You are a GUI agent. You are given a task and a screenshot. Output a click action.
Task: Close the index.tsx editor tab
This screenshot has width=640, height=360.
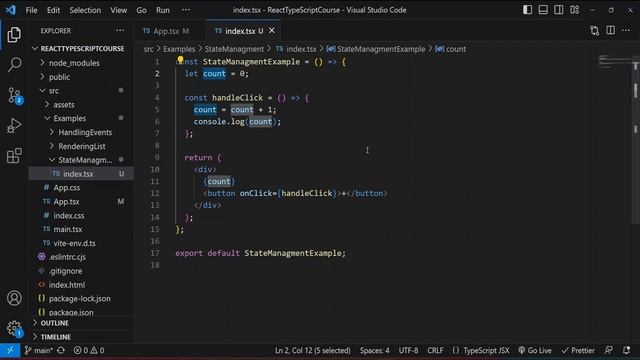(x=272, y=31)
